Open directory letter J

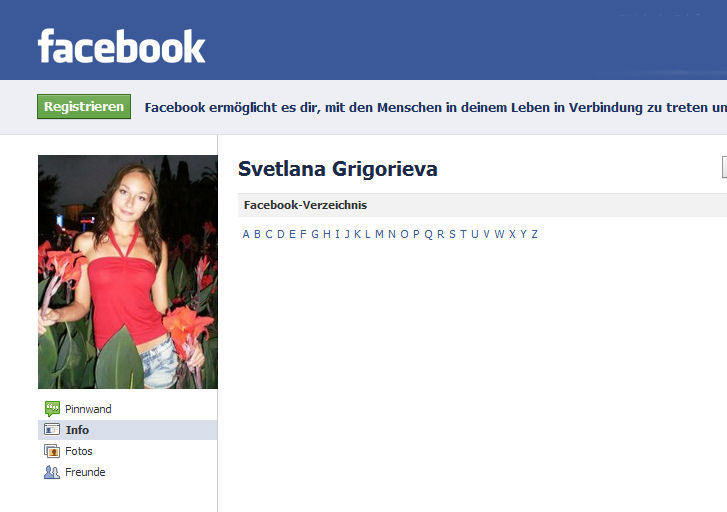tap(347, 234)
